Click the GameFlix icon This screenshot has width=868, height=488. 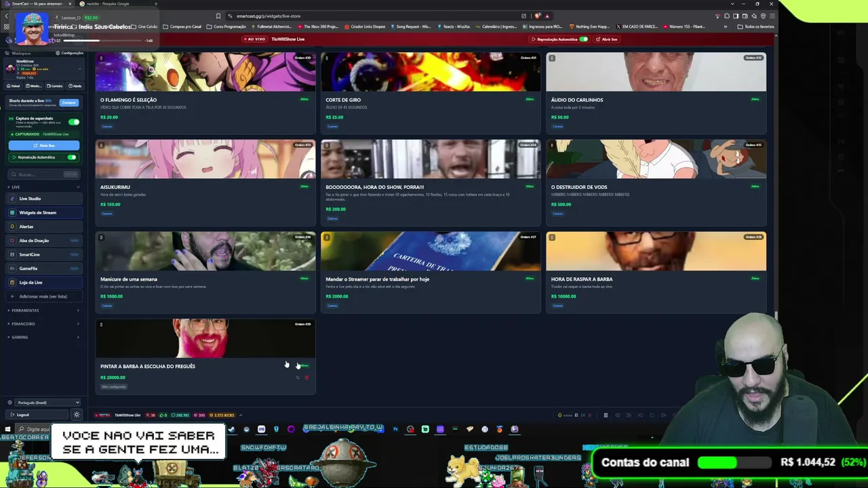pyautogui.click(x=12, y=268)
